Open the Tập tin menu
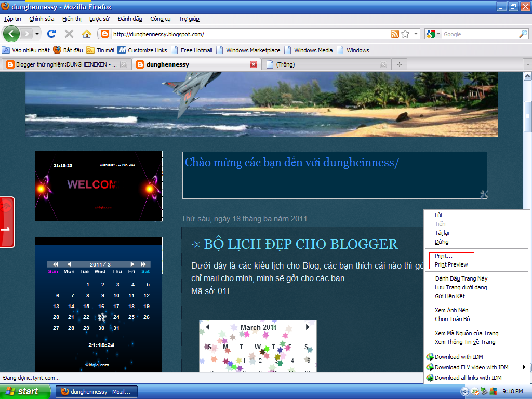532x399 pixels. tap(12, 19)
